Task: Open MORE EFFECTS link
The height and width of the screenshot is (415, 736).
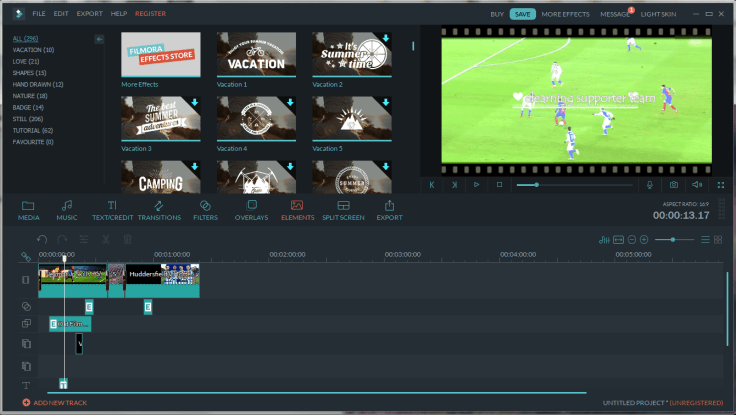Action: tap(566, 14)
